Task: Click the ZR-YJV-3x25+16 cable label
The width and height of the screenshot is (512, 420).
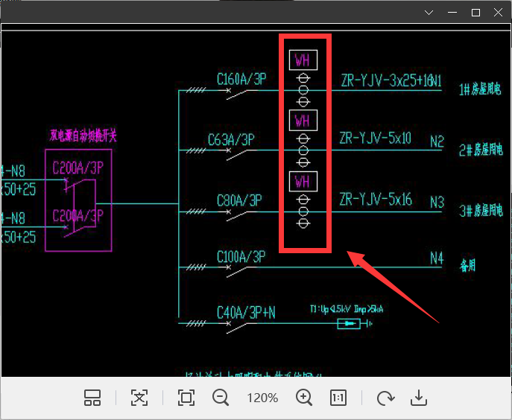Action: (387, 80)
